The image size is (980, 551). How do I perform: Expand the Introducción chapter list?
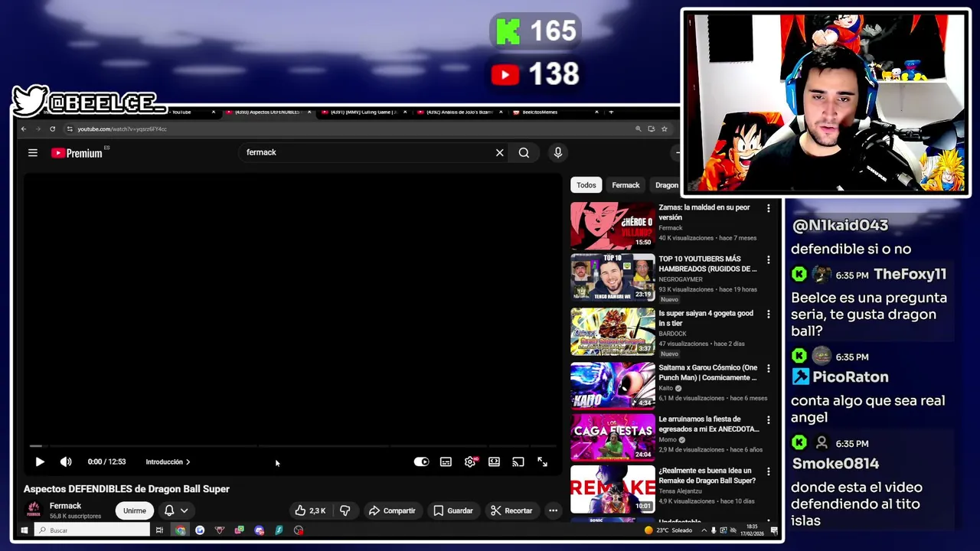(x=168, y=462)
